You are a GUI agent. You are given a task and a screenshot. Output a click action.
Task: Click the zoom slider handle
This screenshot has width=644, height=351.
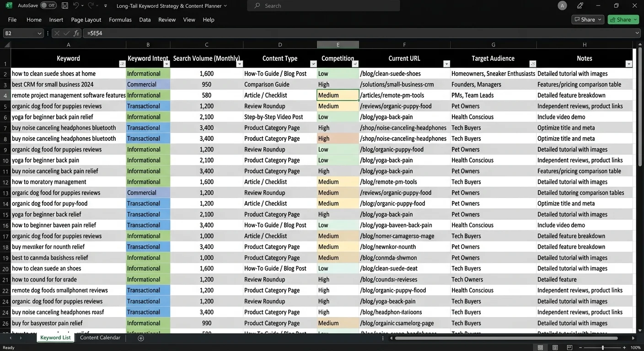point(603,348)
